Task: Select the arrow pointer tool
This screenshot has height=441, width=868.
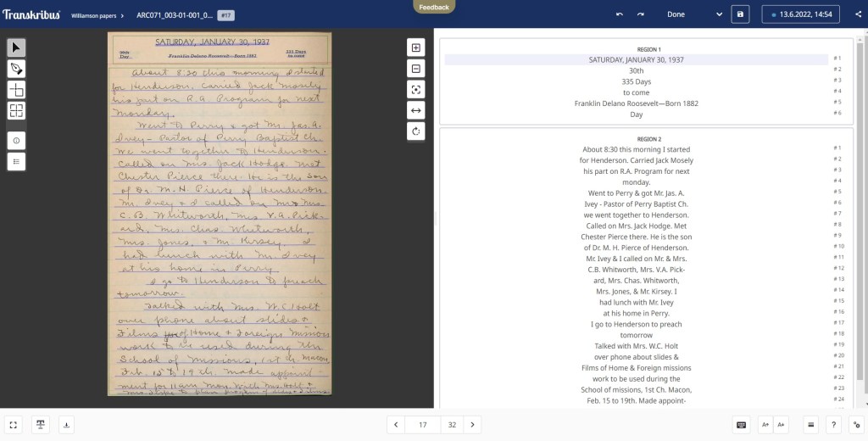Action: point(17,47)
